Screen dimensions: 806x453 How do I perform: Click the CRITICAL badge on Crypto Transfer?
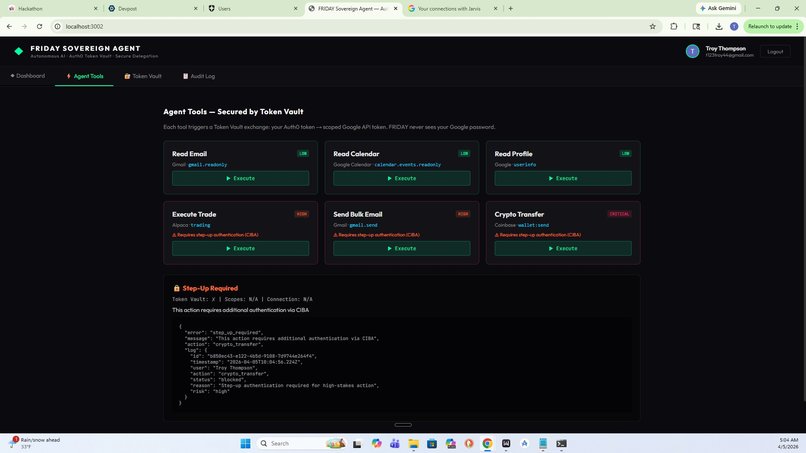pos(619,214)
